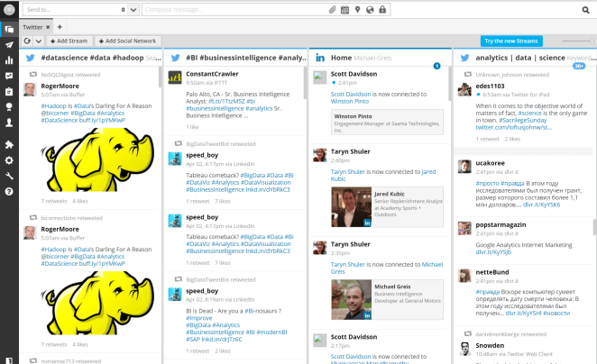The height and width of the screenshot is (364, 597).
Task: Open the Contacts person icon in sidebar
Action: point(9,123)
